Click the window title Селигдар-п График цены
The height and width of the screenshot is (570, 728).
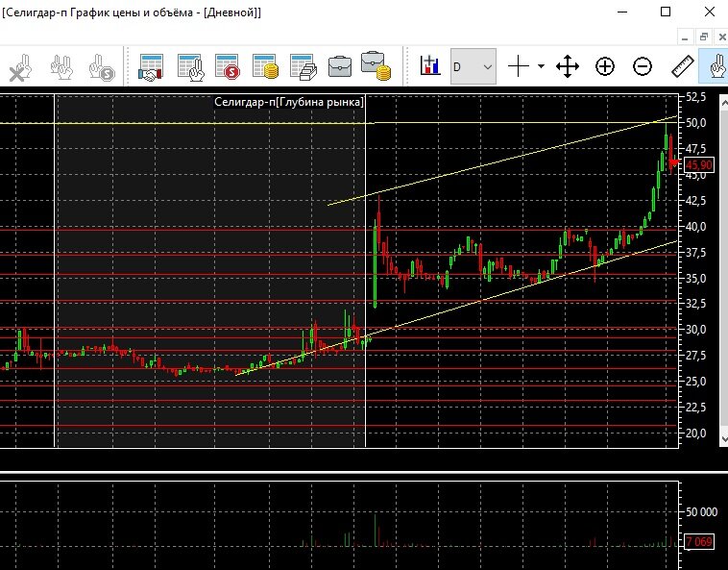[132, 12]
